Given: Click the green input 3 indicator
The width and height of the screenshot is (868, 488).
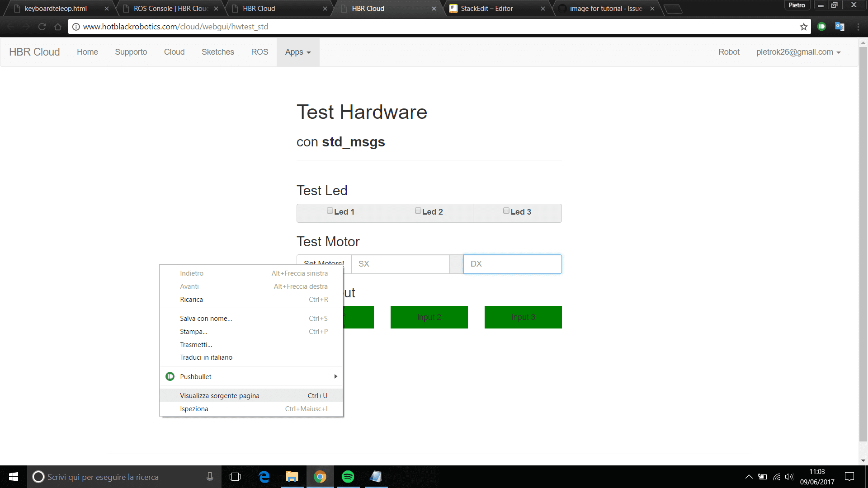Looking at the screenshot, I should pos(523,317).
